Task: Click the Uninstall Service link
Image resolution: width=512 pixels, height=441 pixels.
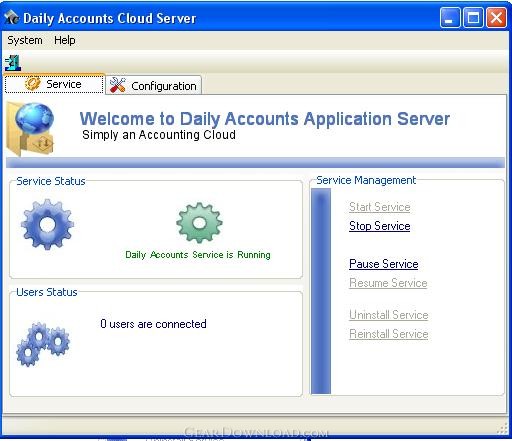Action: [389, 315]
